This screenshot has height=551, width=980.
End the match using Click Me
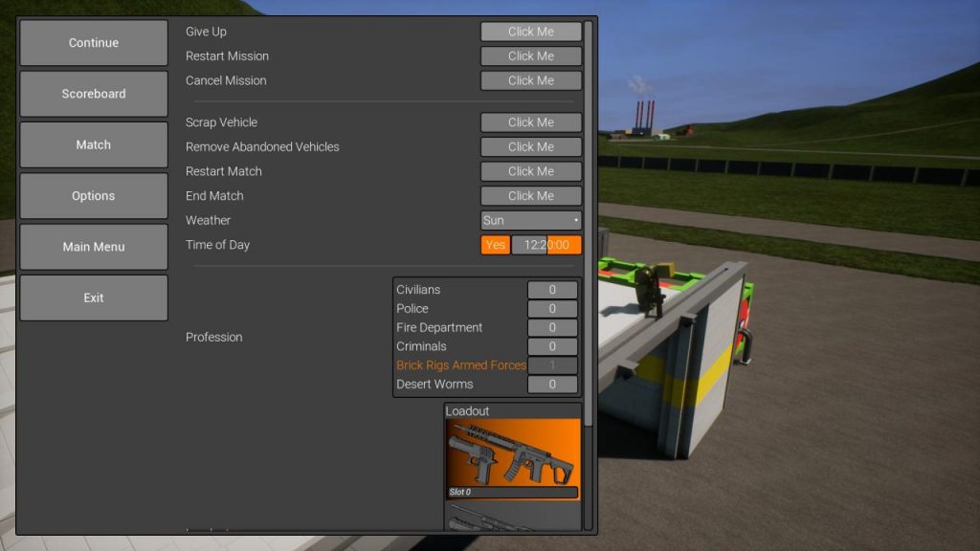pyautogui.click(x=531, y=196)
